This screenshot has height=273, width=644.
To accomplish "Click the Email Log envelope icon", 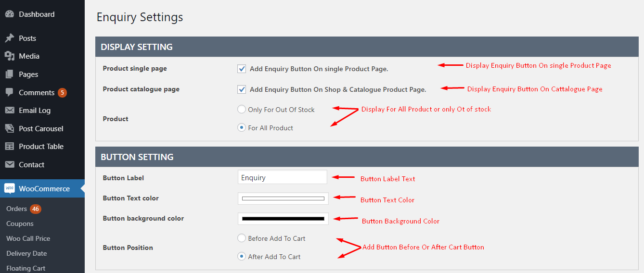I will (x=10, y=111).
